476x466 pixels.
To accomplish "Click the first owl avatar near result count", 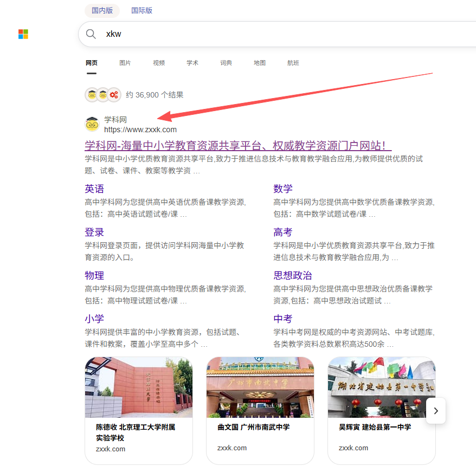I will pos(92,95).
